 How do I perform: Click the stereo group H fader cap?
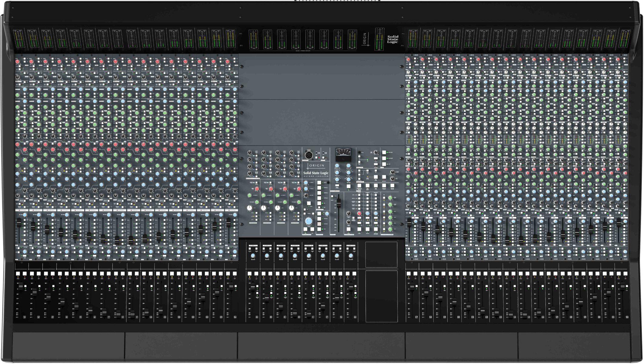pos(351,287)
